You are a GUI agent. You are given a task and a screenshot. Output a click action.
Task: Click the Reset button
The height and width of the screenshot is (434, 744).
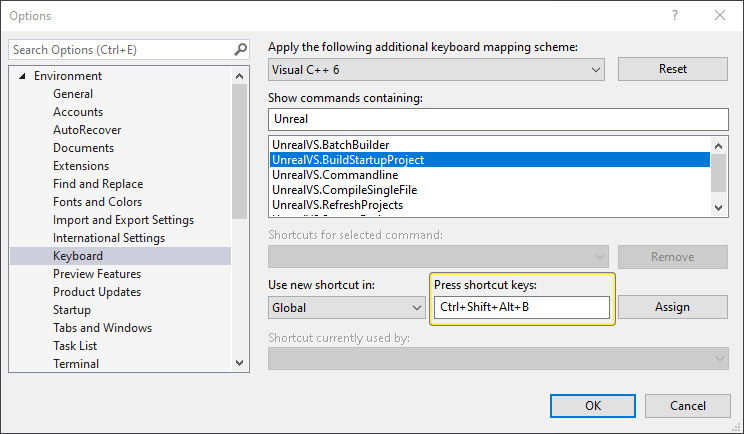(672, 69)
